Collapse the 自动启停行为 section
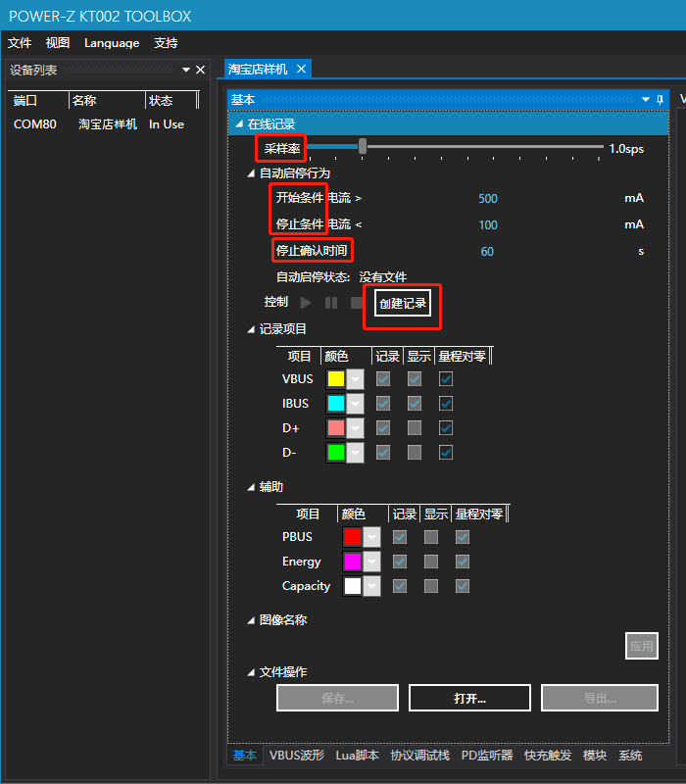 [x=250, y=173]
